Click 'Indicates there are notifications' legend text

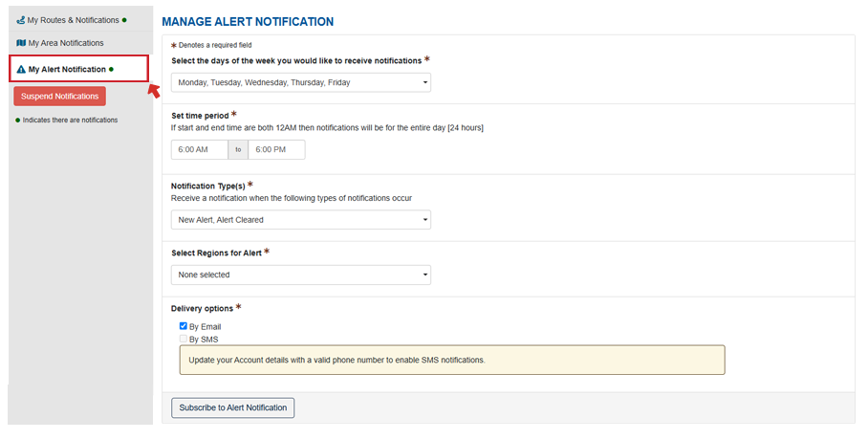coord(71,121)
